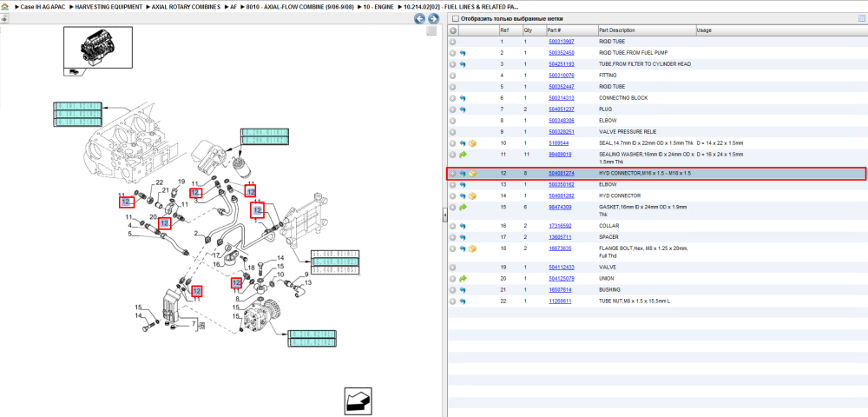Click add circle icon for FITTING row

click(x=452, y=76)
